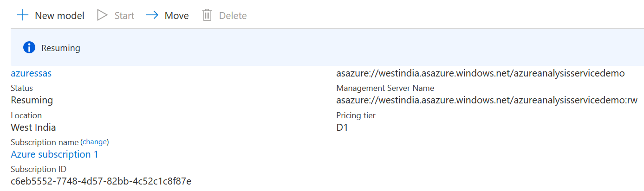Open the Azure subscription 1 link
This screenshot has width=644, height=191.
[x=54, y=154]
